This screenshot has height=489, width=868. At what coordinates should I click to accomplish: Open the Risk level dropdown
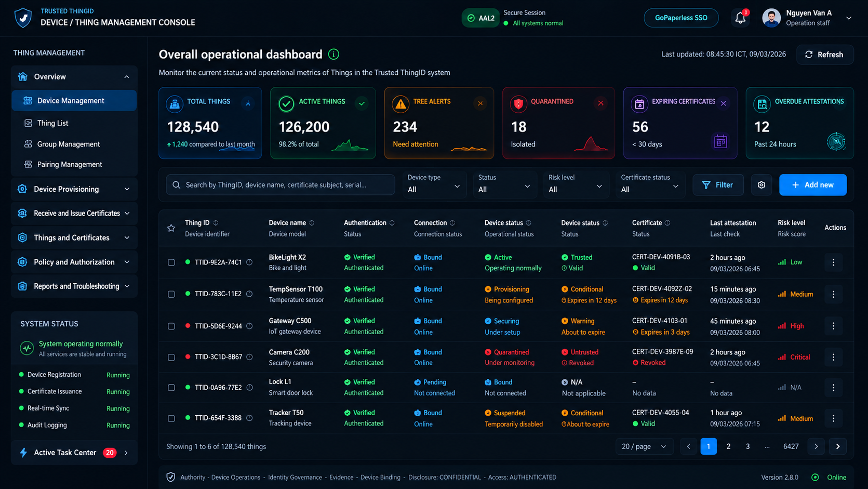(x=576, y=184)
